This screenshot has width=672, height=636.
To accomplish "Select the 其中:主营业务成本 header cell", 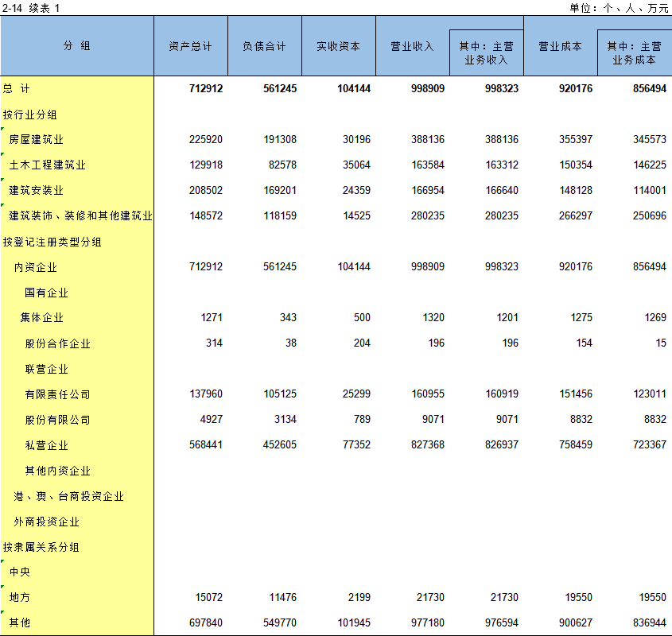I will point(635,52).
